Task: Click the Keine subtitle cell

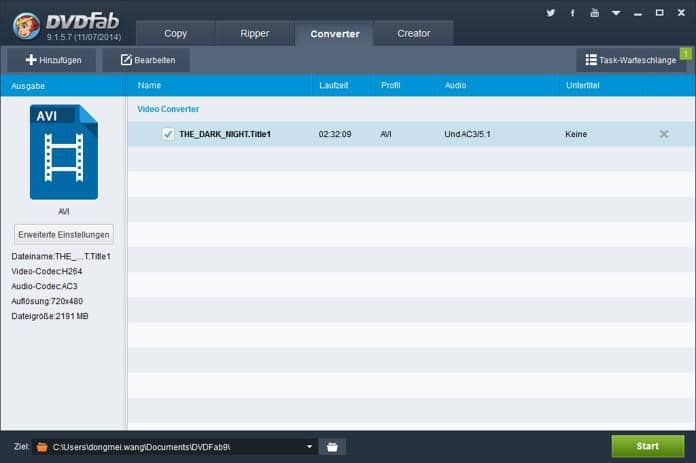Action: pos(576,134)
